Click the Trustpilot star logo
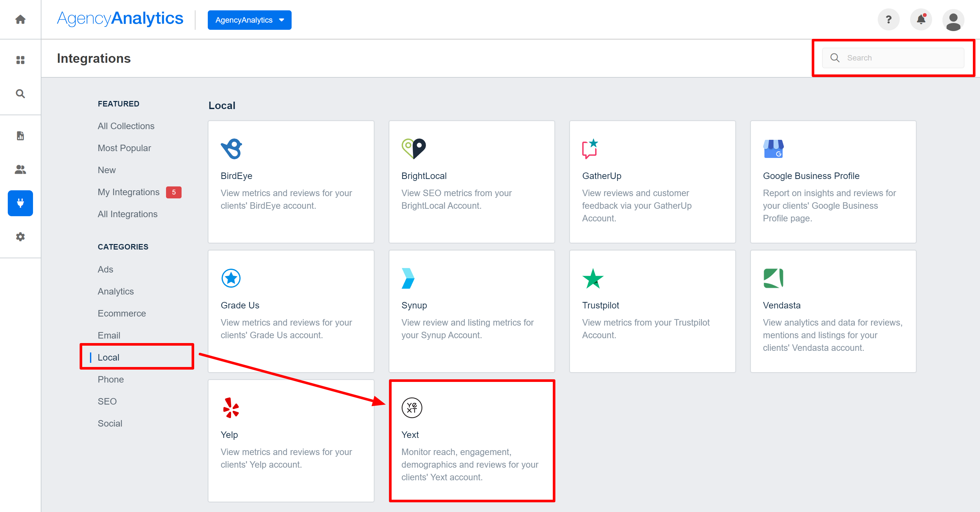Screen dimensions: 980x512 [592, 278]
